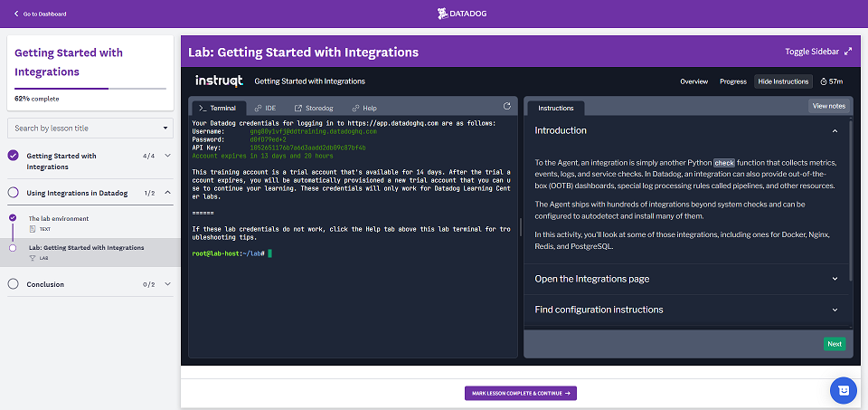Click the external link icon on Storedog tab
This screenshot has width=868, height=410.
(298, 108)
